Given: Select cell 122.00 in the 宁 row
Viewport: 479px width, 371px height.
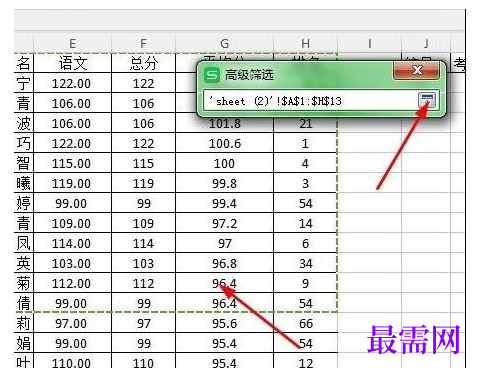Looking at the screenshot, I should pos(72,83).
